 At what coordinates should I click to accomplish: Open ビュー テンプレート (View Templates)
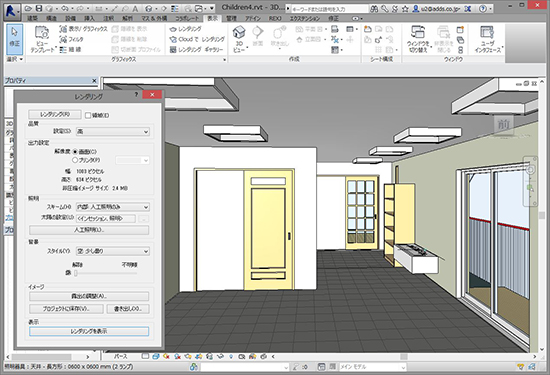pyautogui.click(x=42, y=39)
